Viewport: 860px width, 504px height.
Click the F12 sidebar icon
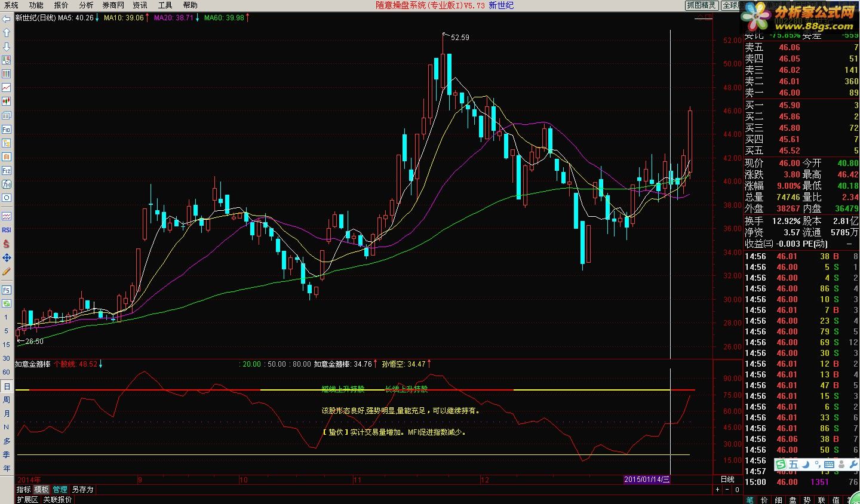point(7,170)
